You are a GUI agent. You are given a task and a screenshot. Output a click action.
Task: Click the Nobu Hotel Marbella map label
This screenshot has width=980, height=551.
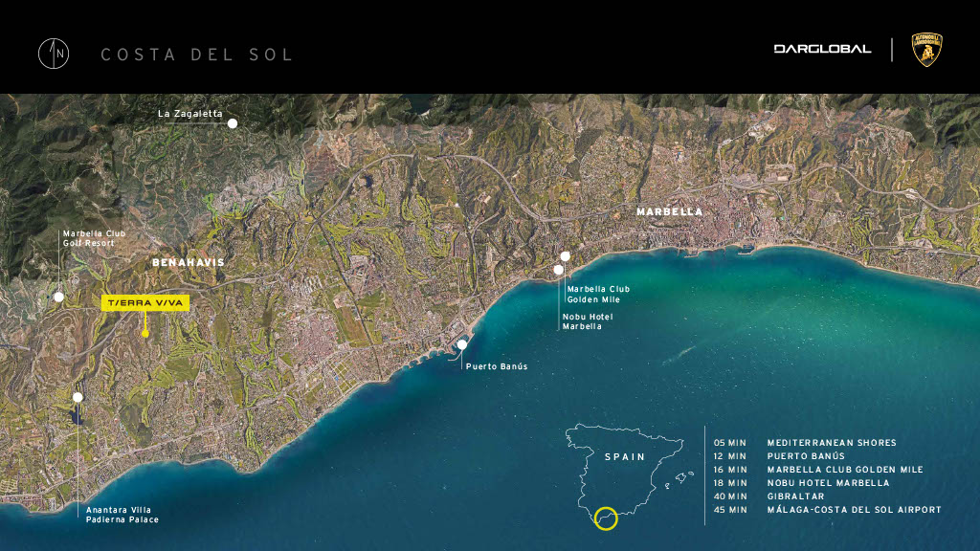pos(588,321)
